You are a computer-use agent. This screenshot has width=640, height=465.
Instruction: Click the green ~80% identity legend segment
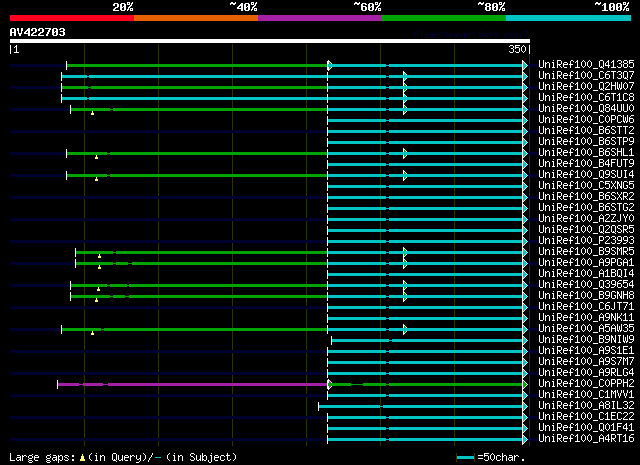pos(444,18)
